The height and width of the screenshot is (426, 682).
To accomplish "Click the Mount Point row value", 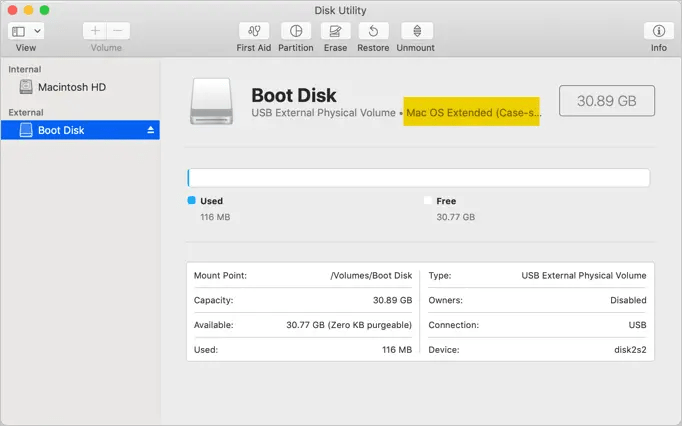I will coord(371,275).
